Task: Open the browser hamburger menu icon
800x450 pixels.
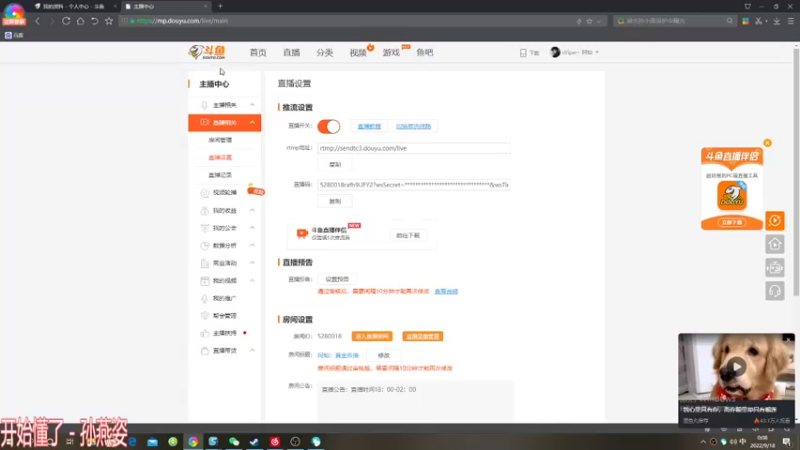Action: tap(791, 21)
